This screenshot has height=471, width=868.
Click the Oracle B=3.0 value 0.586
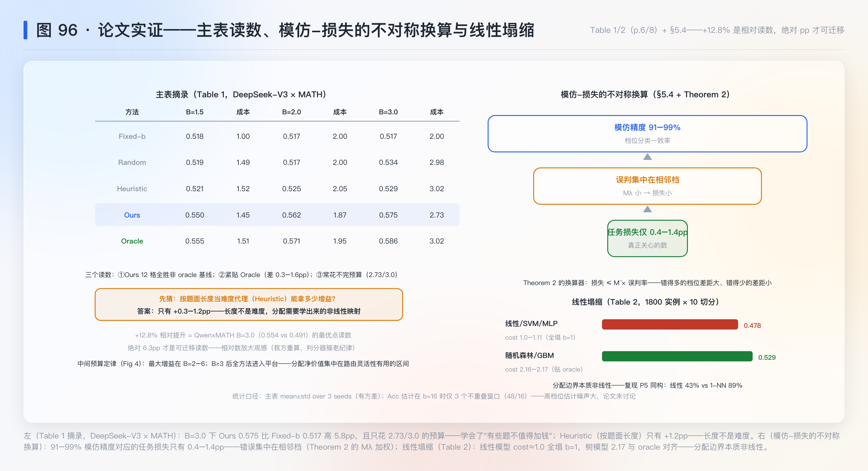click(x=388, y=241)
